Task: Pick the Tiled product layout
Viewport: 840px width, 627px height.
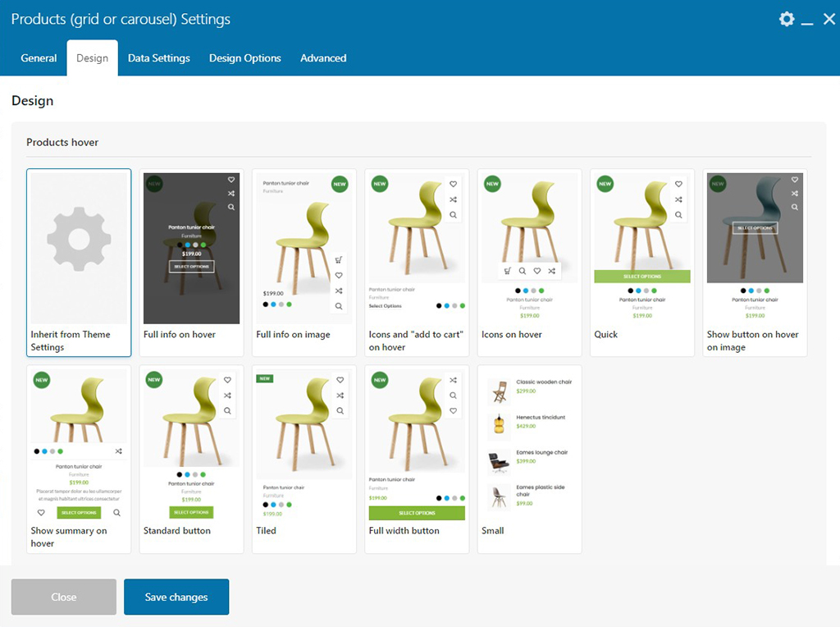Action: [x=304, y=457]
